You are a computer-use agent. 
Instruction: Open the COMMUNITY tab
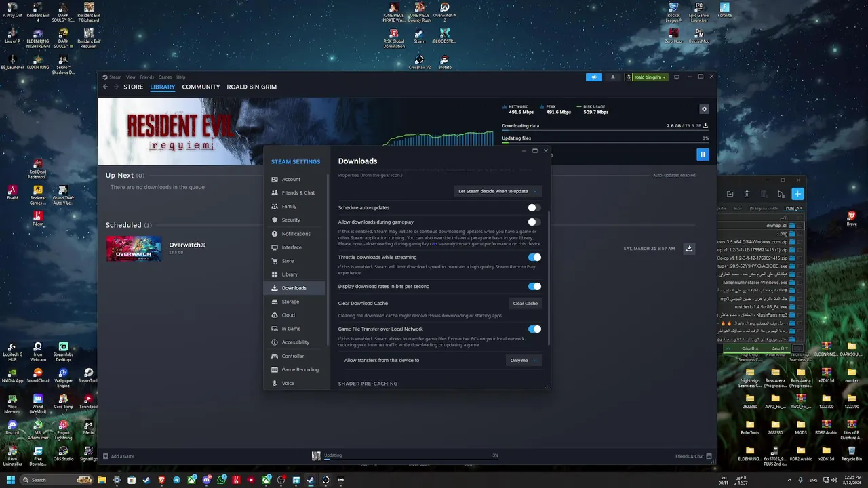[201, 87]
